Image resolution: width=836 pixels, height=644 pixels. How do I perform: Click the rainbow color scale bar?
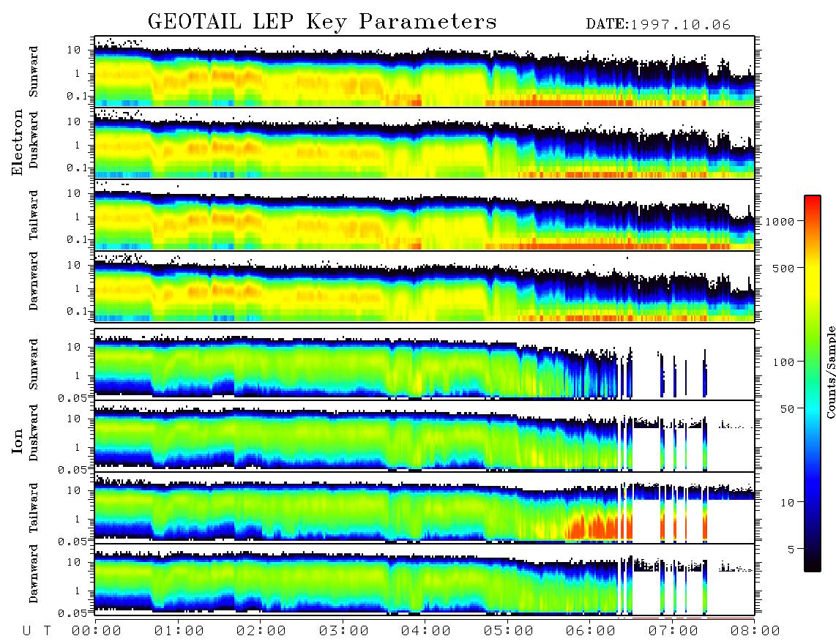pyautogui.click(x=813, y=384)
